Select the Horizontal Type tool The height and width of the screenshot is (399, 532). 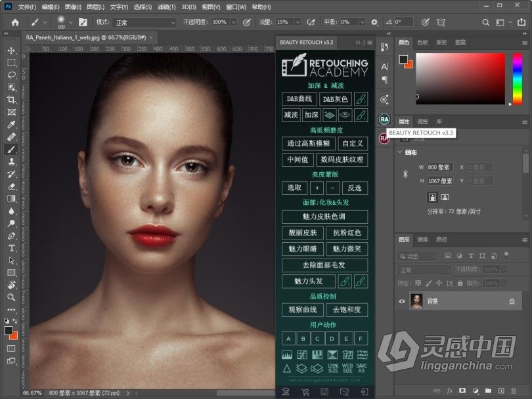tap(11, 248)
